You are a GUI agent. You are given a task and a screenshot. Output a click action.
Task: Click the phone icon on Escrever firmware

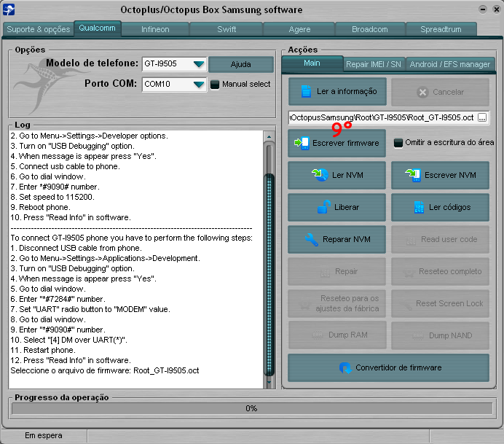[302, 143]
